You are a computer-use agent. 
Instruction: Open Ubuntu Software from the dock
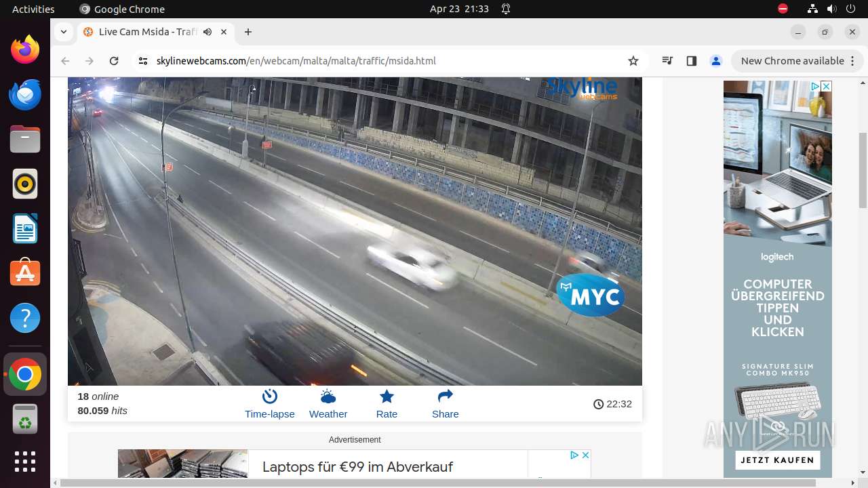pyautogui.click(x=25, y=273)
